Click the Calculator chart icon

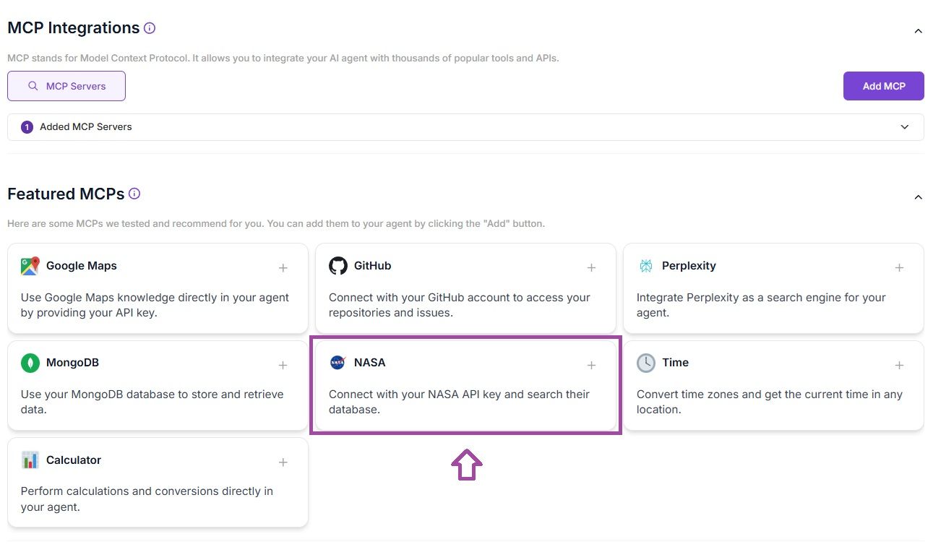click(x=30, y=460)
